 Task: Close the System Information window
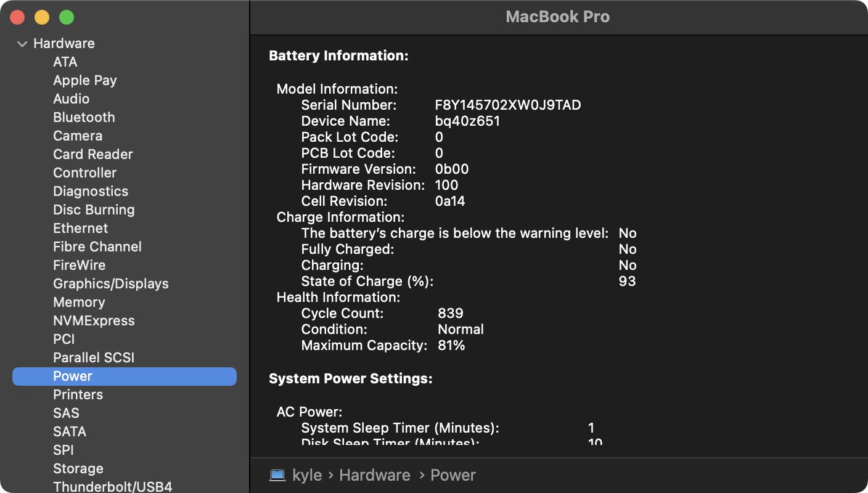pyautogui.click(x=17, y=17)
